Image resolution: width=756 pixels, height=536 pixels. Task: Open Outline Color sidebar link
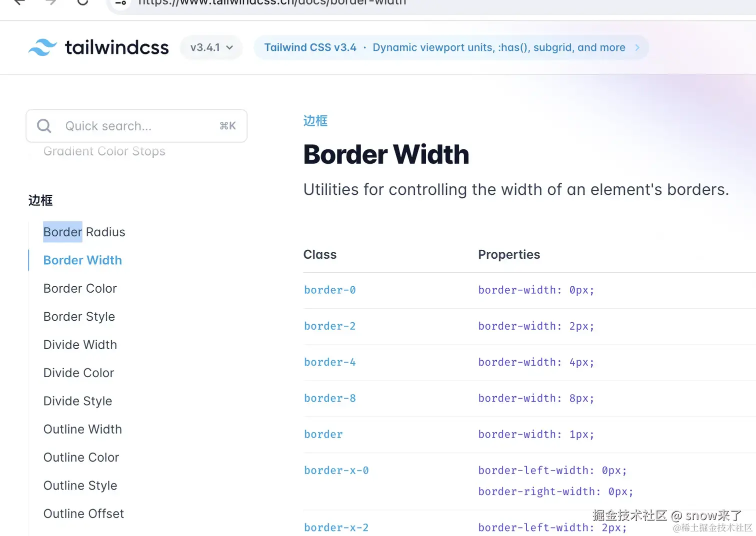(81, 457)
